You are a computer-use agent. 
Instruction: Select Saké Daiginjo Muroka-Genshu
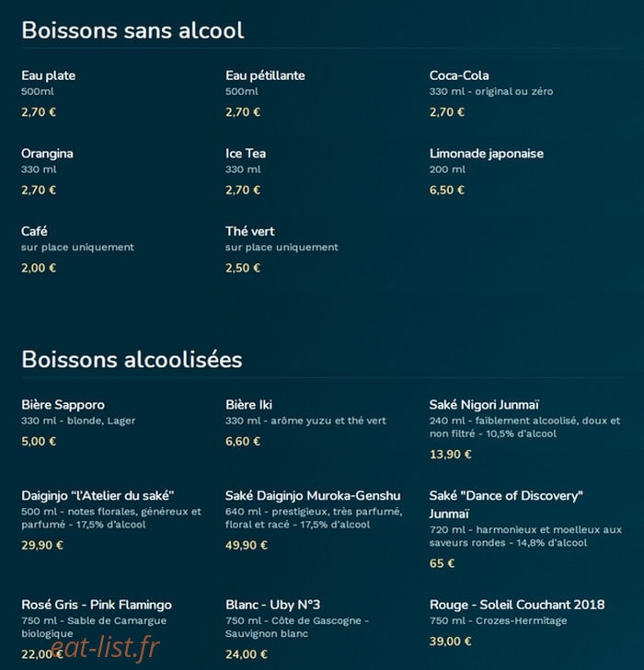(x=313, y=496)
